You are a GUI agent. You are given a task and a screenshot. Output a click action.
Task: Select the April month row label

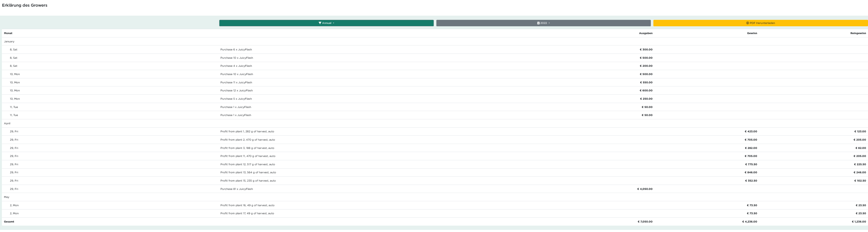pyautogui.click(x=7, y=124)
